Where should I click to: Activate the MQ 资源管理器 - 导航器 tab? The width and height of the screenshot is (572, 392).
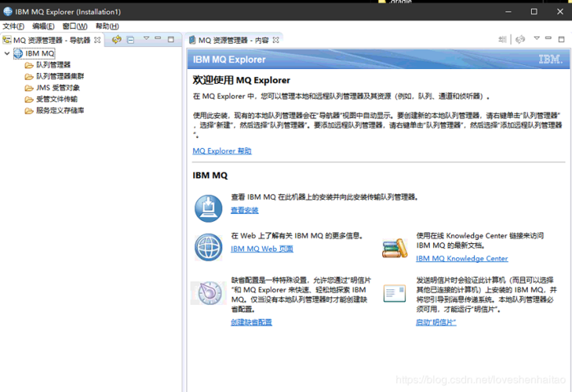tap(52, 40)
